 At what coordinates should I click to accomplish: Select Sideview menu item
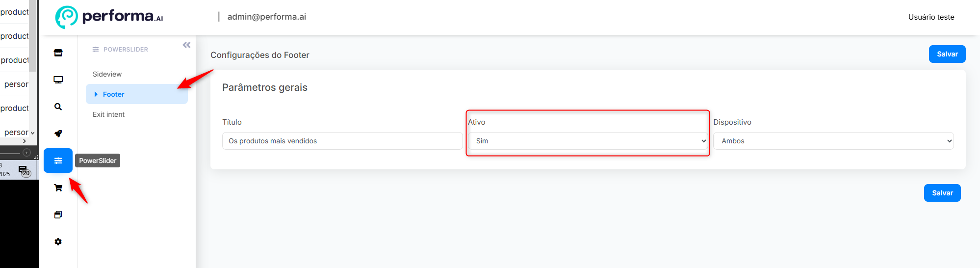click(x=107, y=74)
